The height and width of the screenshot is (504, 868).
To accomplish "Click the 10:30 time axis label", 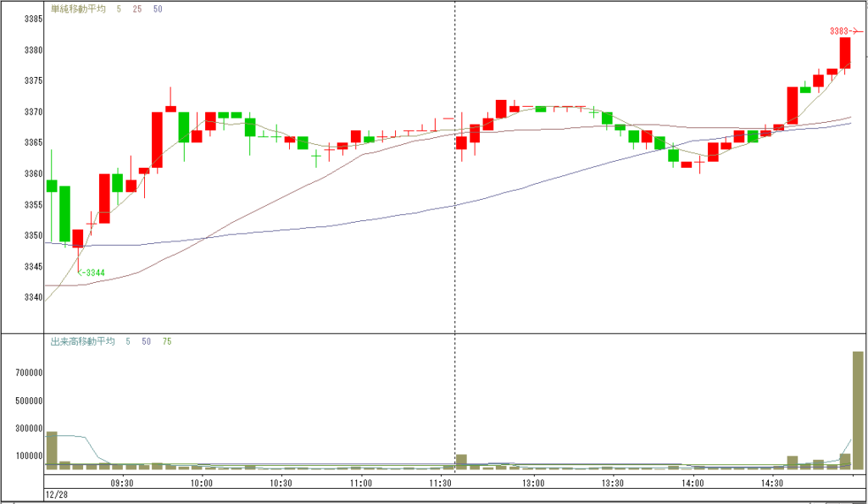I will tap(281, 483).
